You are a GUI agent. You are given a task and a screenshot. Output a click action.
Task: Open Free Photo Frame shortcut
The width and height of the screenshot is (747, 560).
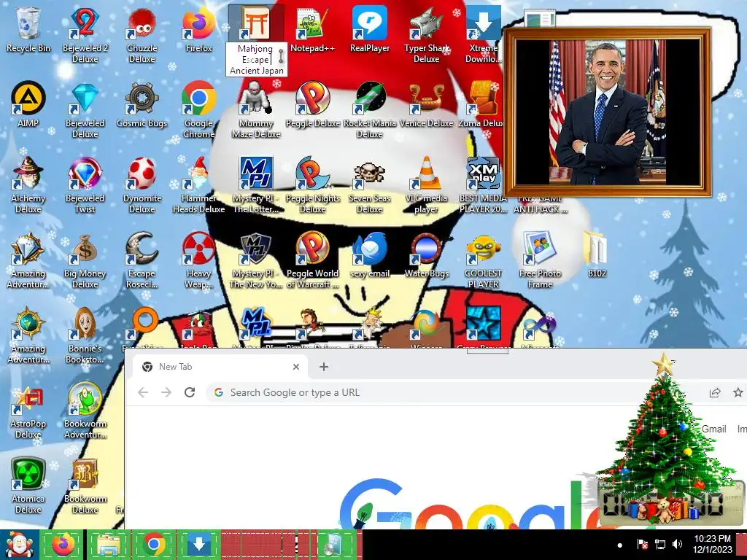click(540, 260)
